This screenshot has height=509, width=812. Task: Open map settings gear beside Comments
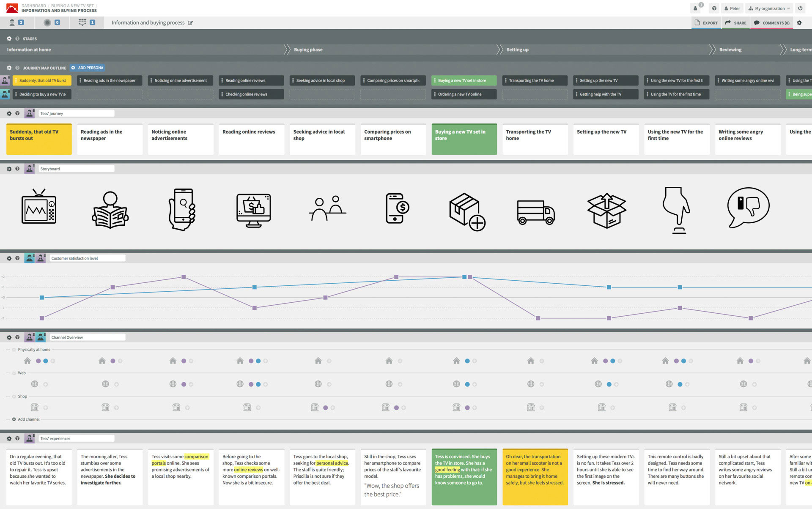799,23
